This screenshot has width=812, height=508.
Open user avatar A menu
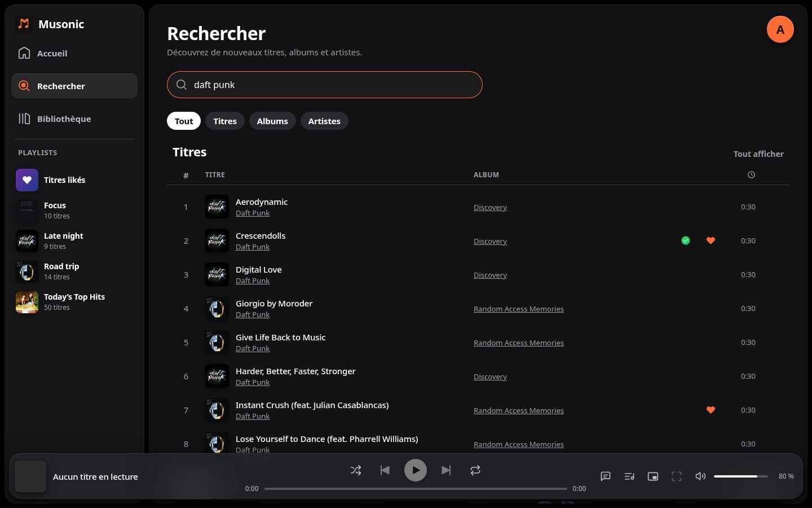pyautogui.click(x=780, y=29)
